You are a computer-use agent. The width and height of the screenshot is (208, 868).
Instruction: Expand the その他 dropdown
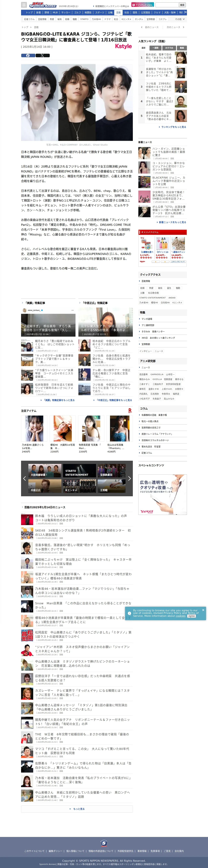(x=180, y=19)
